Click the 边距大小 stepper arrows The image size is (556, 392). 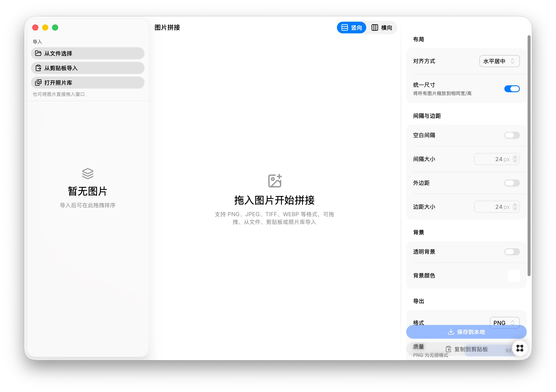click(x=515, y=207)
